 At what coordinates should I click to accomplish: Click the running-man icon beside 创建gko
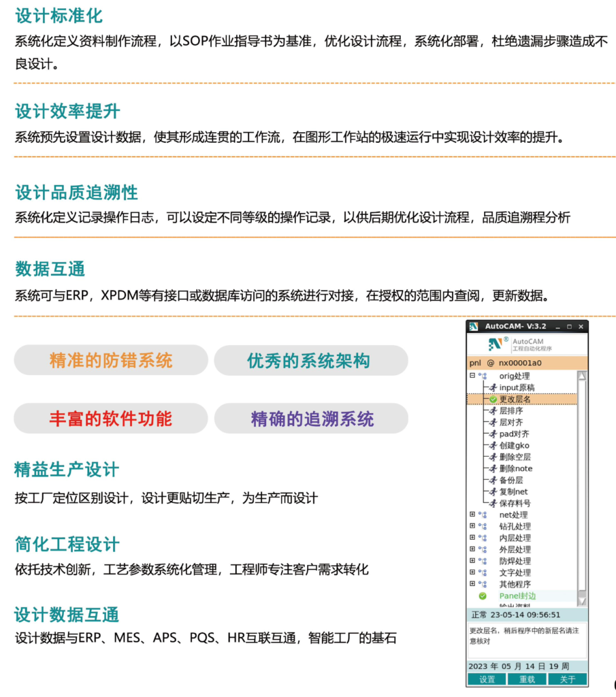pyautogui.click(x=493, y=445)
